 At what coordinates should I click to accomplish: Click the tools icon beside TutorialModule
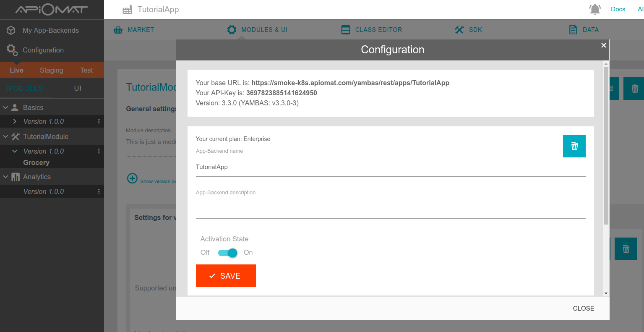(16, 136)
